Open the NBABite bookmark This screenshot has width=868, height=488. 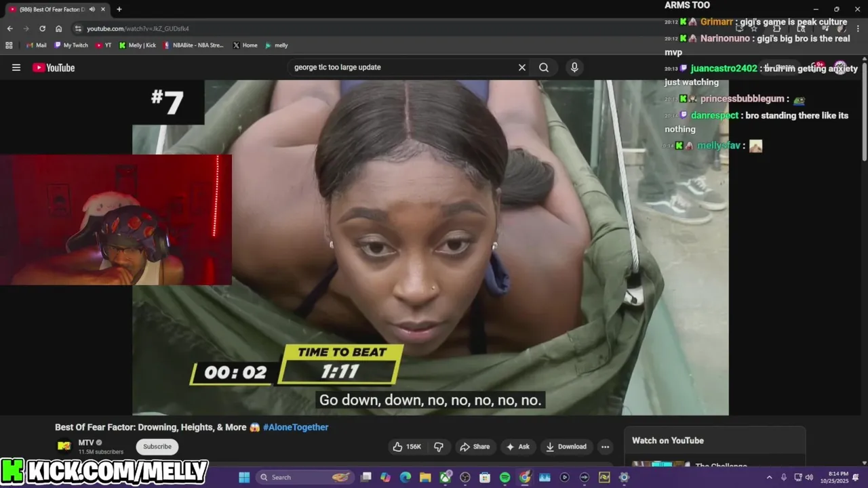click(x=193, y=45)
